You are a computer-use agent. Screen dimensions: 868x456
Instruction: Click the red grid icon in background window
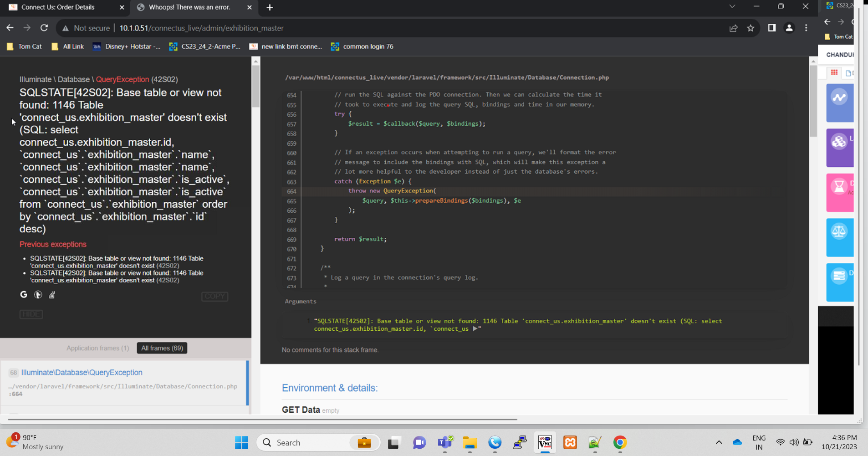click(x=834, y=72)
